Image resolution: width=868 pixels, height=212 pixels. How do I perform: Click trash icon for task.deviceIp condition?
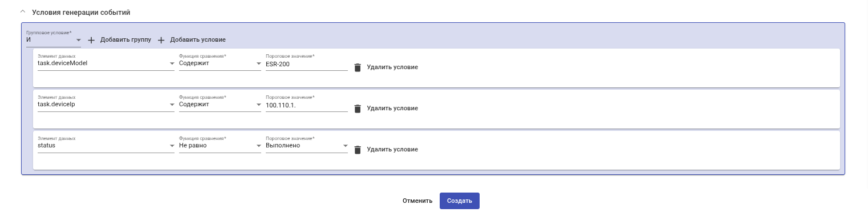click(x=358, y=109)
